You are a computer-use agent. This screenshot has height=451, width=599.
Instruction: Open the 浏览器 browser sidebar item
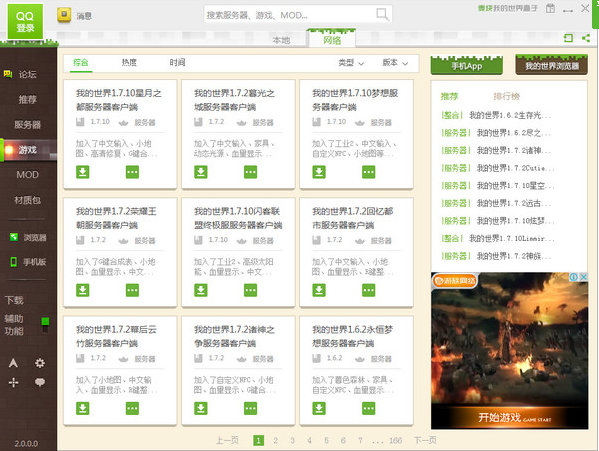(x=28, y=238)
